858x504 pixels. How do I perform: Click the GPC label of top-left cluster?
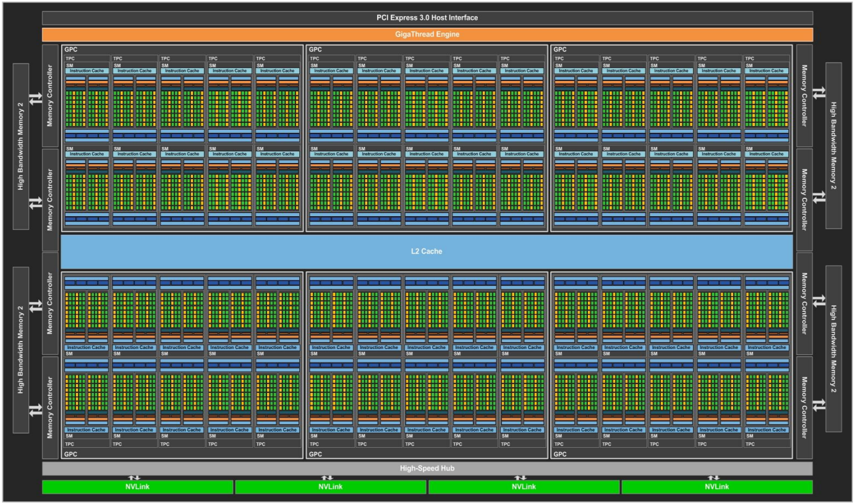(x=70, y=49)
